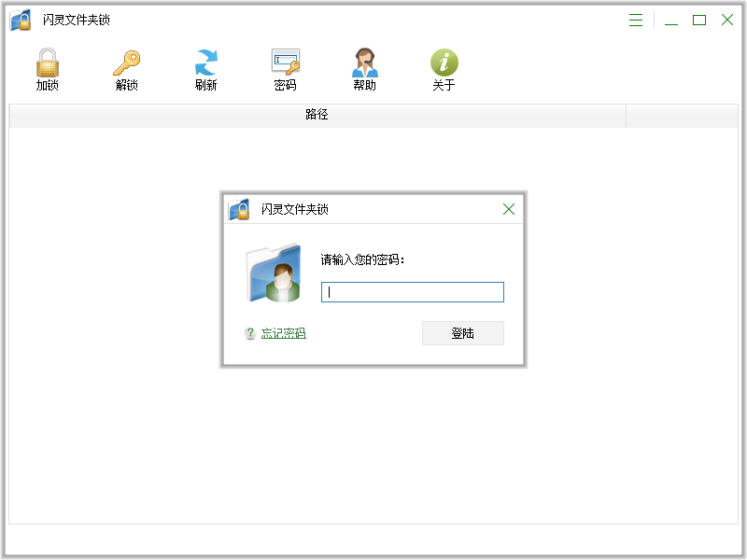This screenshot has height=560, width=747.
Task: Maximize the main application window
Action: (x=698, y=21)
